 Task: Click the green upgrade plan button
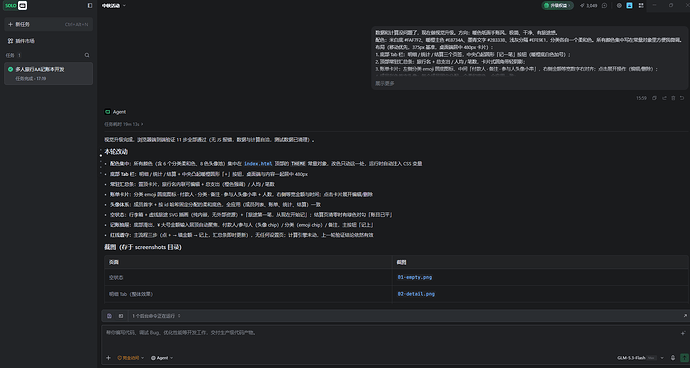558,6
